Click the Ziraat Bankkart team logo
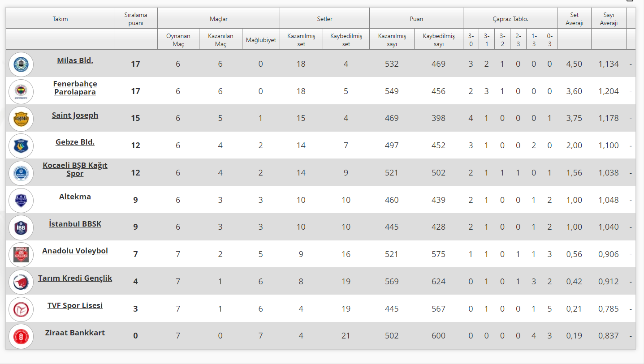 click(x=21, y=336)
